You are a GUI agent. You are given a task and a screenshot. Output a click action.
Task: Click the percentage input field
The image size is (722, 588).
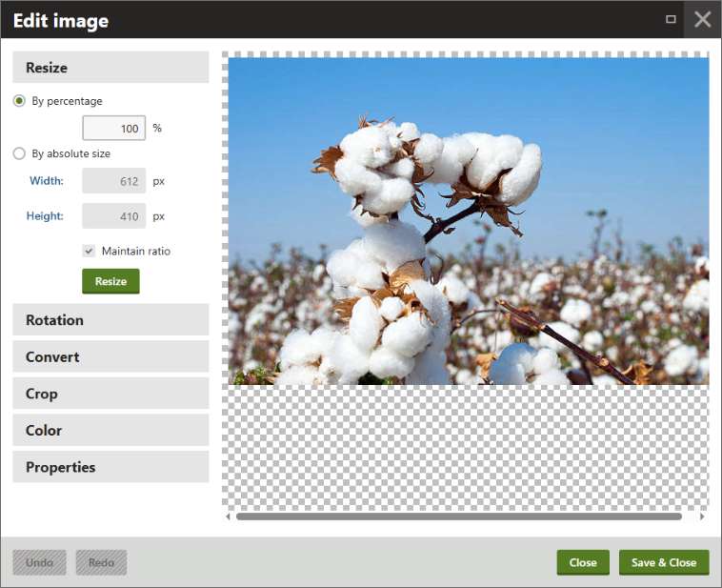coord(114,128)
